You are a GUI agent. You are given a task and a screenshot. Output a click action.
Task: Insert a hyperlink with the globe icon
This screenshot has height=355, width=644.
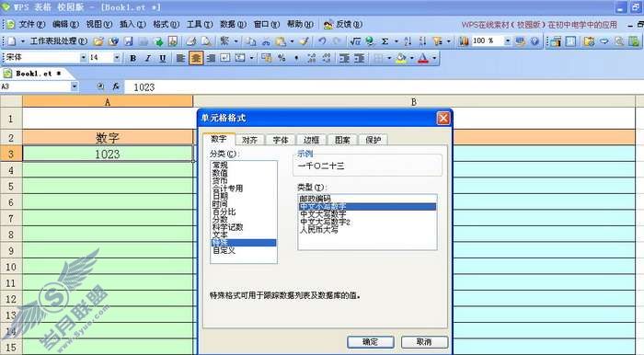point(370,41)
